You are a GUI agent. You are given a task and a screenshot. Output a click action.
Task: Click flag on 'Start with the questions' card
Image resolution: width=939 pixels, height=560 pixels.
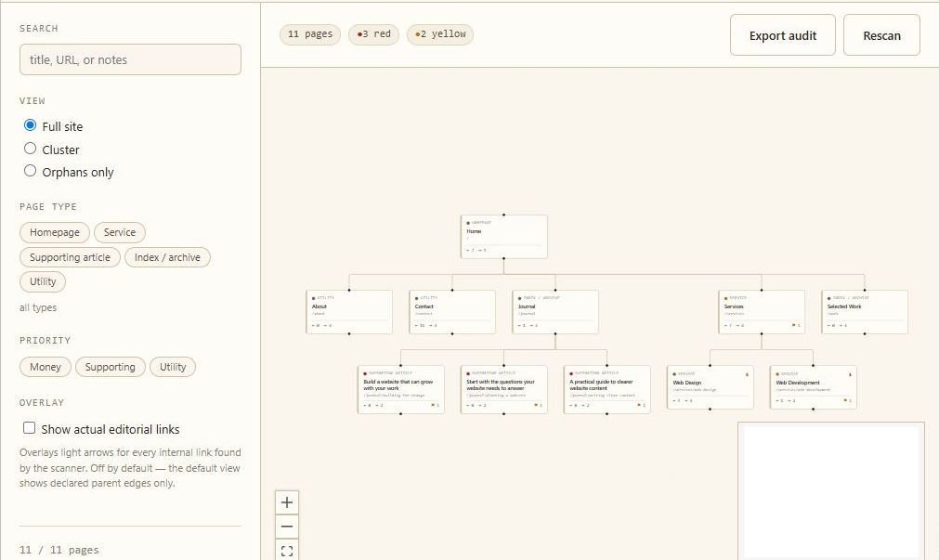[537, 406]
